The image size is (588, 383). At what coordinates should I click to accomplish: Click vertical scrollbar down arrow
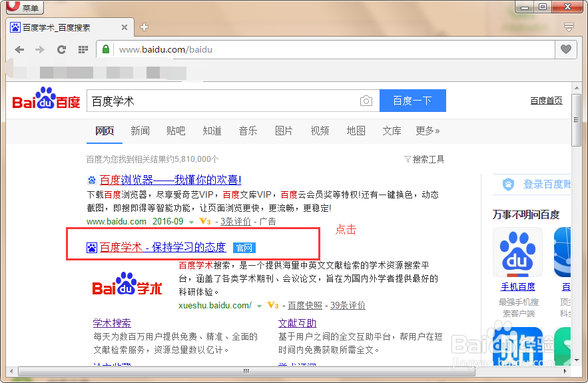click(x=577, y=360)
